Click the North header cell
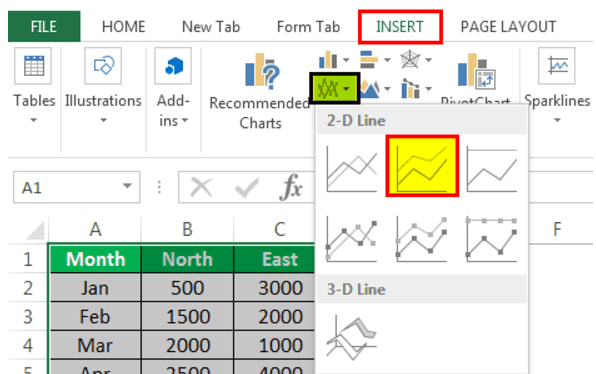Viewport: 596px width, 374px height. pos(187,259)
